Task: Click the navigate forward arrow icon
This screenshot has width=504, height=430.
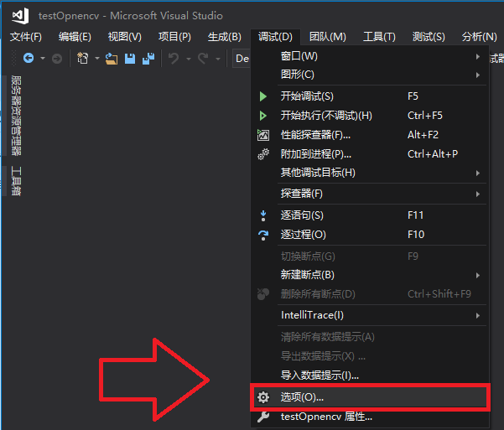Action: (57, 59)
